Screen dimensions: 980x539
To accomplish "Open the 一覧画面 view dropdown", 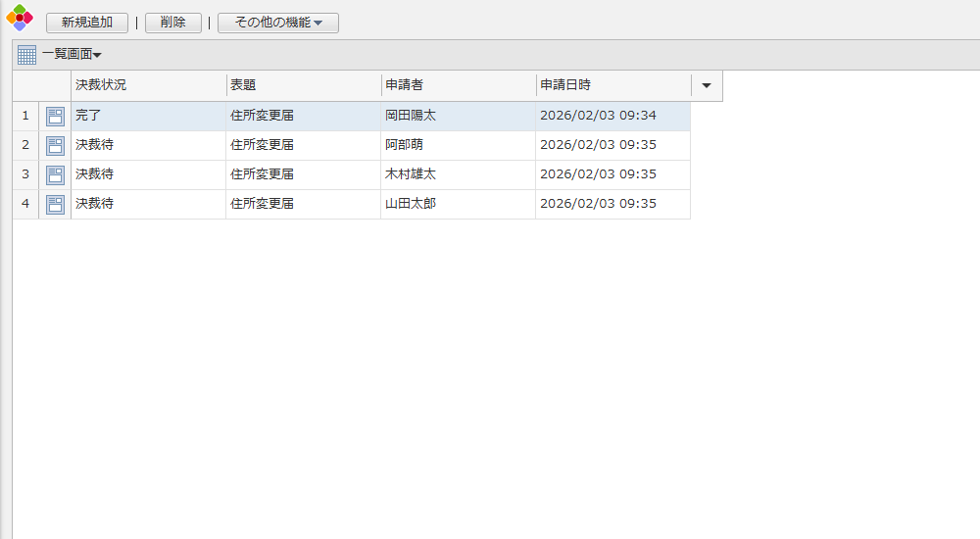I will pyautogui.click(x=72, y=55).
